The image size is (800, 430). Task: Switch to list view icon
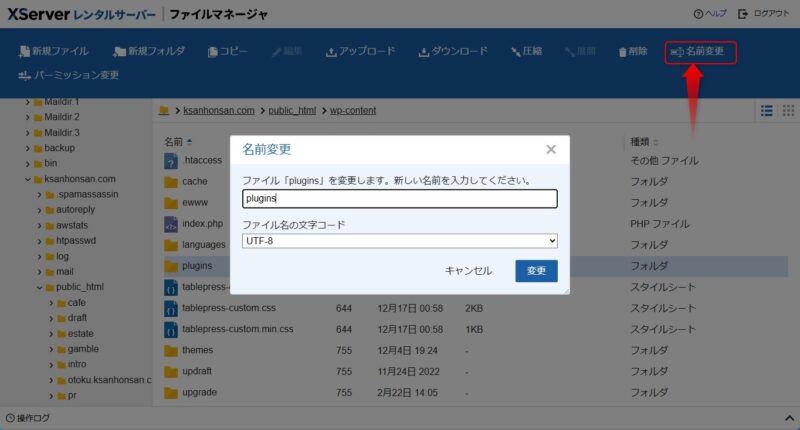click(767, 110)
